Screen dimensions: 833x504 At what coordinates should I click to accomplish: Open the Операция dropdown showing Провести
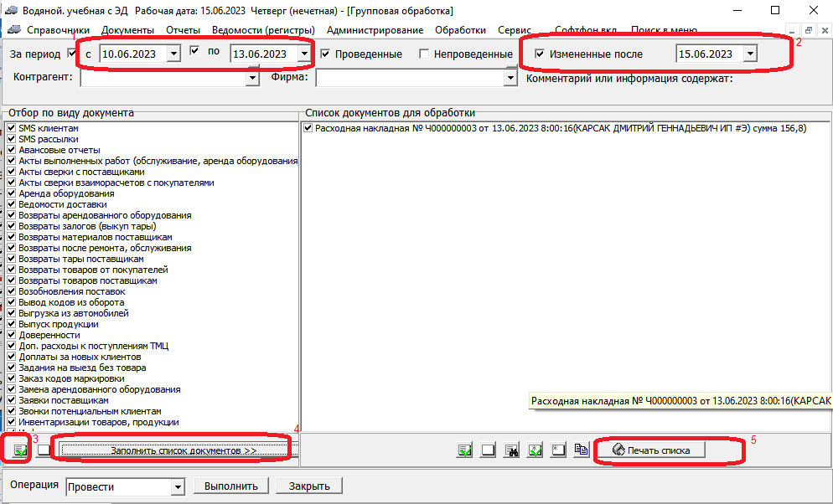click(x=177, y=486)
